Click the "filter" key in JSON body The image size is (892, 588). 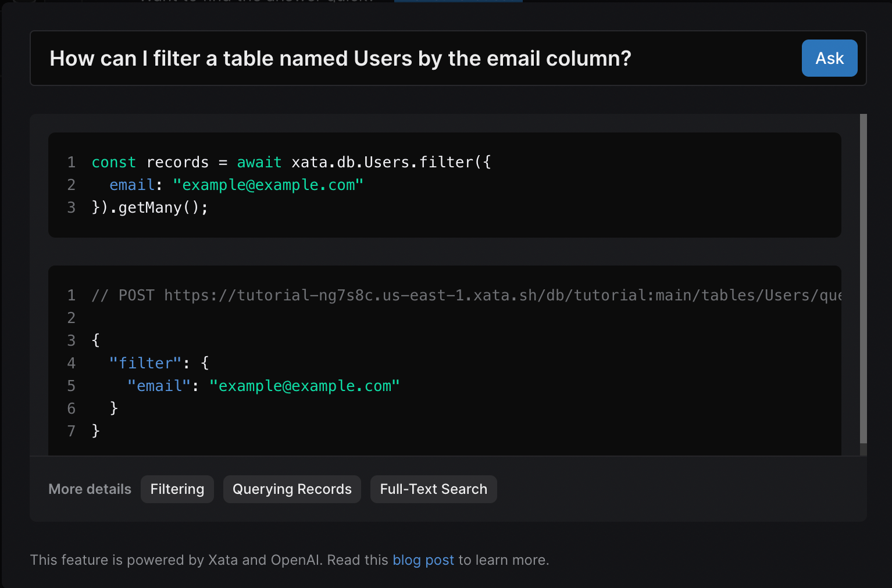(x=145, y=363)
